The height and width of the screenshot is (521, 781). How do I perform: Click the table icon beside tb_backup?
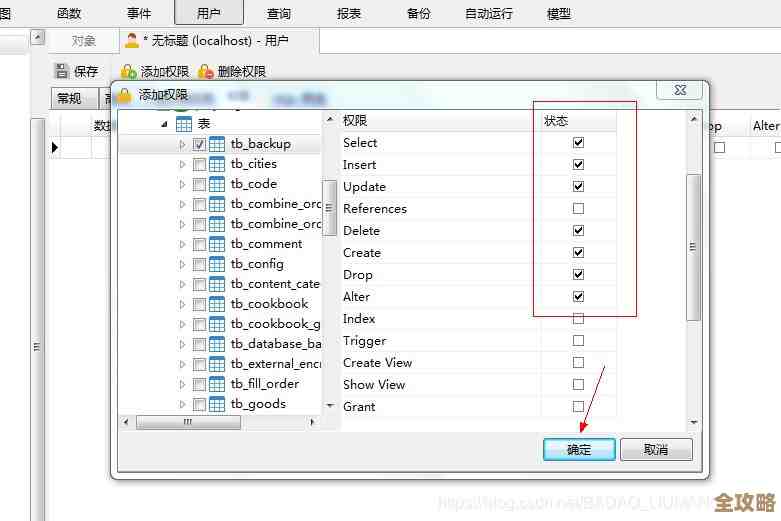coord(217,144)
